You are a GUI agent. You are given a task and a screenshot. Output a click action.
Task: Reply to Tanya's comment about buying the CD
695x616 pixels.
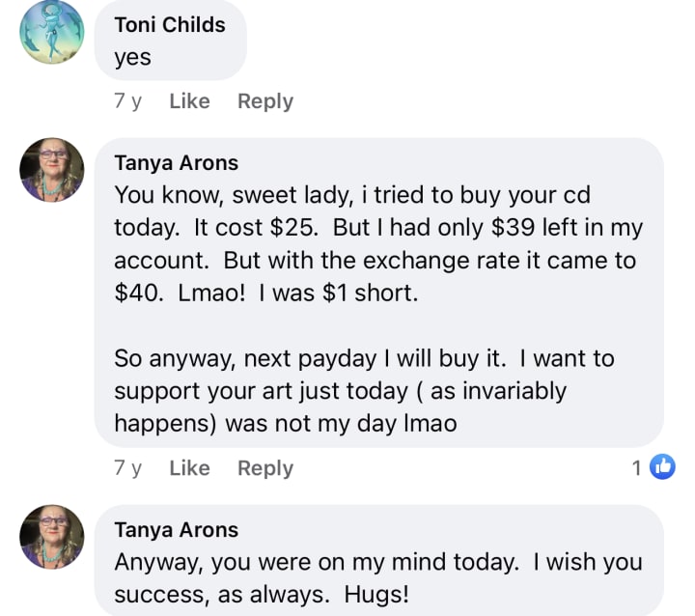tap(265, 468)
